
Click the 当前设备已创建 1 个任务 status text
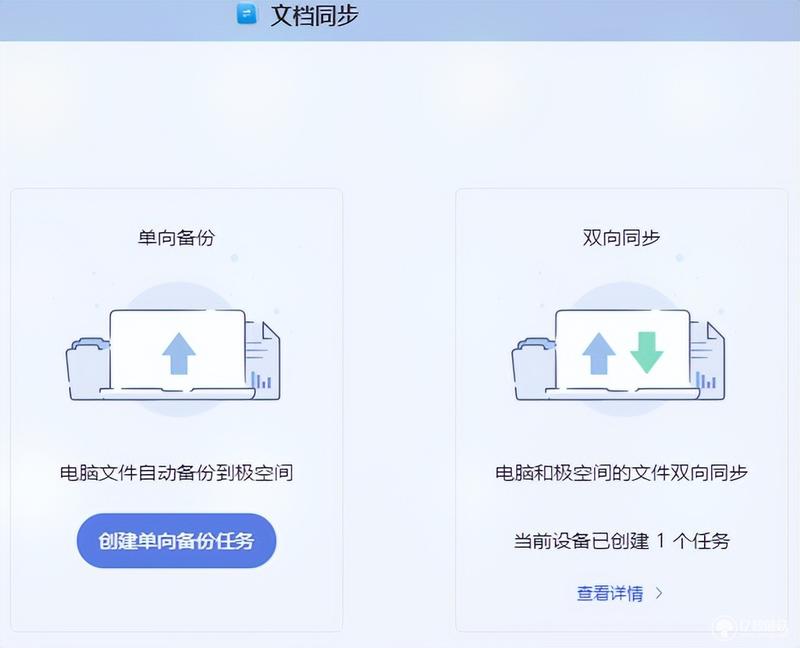pos(621,541)
